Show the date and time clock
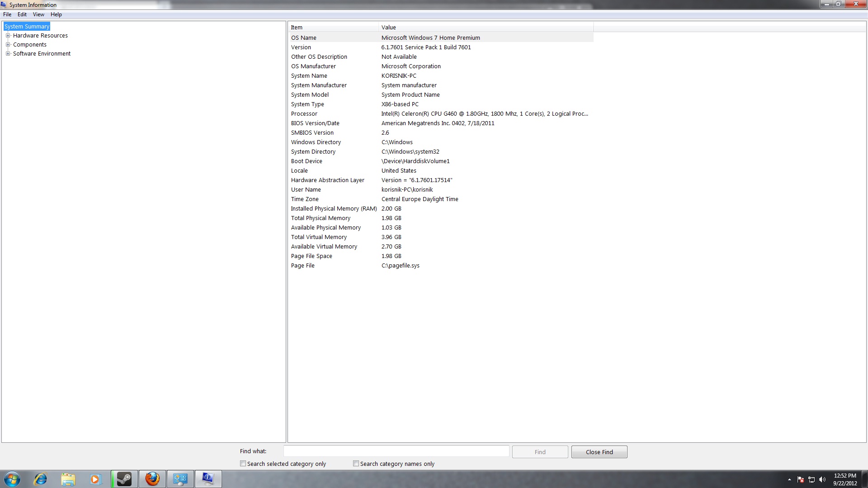The width and height of the screenshot is (868, 488). 845,479
